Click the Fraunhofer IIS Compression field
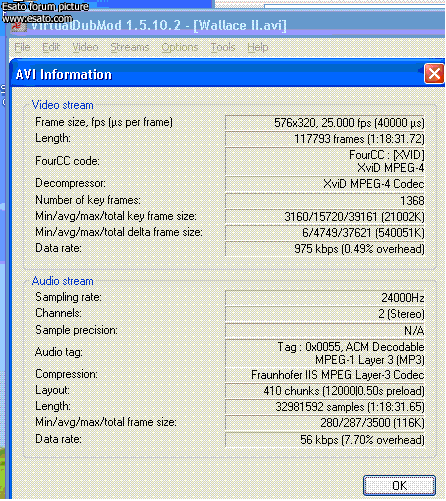This screenshot has width=446, height=501. (x=325, y=375)
